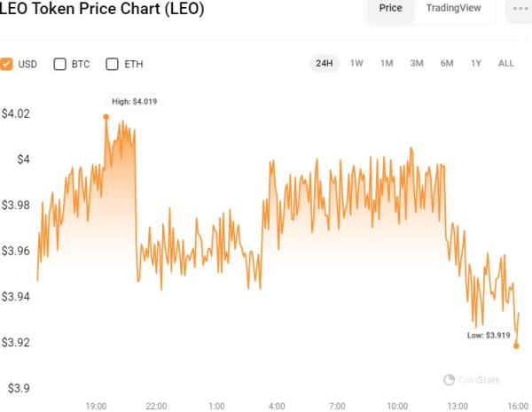Select the 3M time range
The image size is (532, 412).
tap(417, 63)
